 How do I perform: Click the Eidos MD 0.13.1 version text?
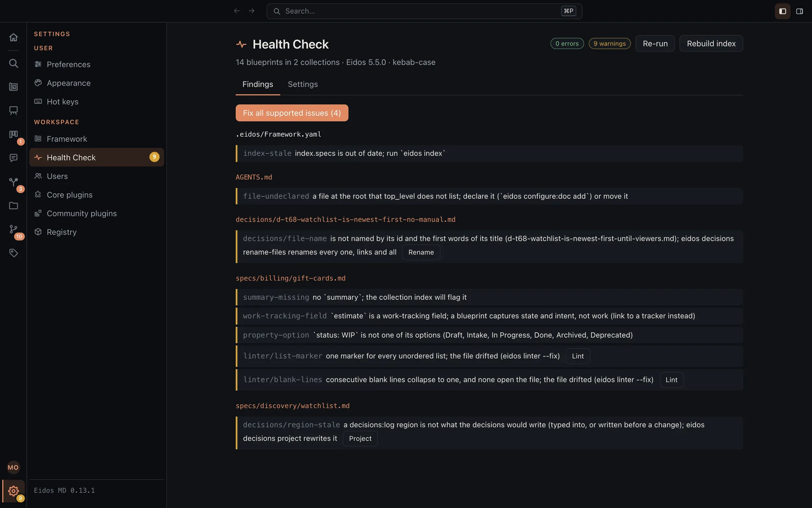(x=64, y=490)
